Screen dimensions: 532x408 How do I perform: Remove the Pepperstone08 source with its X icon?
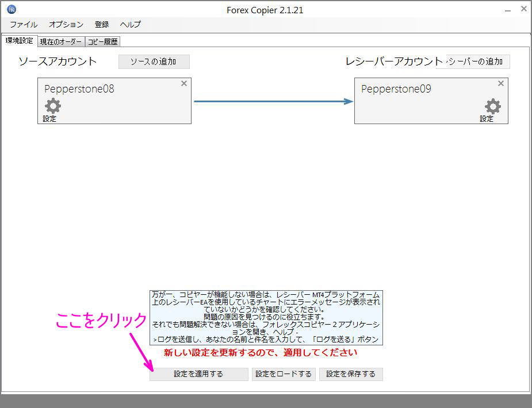click(x=183, y=83)
